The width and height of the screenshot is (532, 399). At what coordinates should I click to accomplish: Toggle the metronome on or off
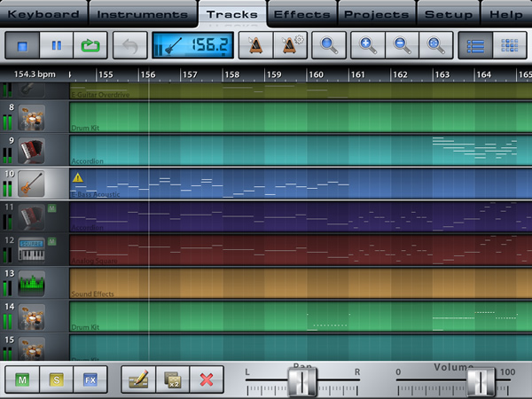click(x=256, y=45)
